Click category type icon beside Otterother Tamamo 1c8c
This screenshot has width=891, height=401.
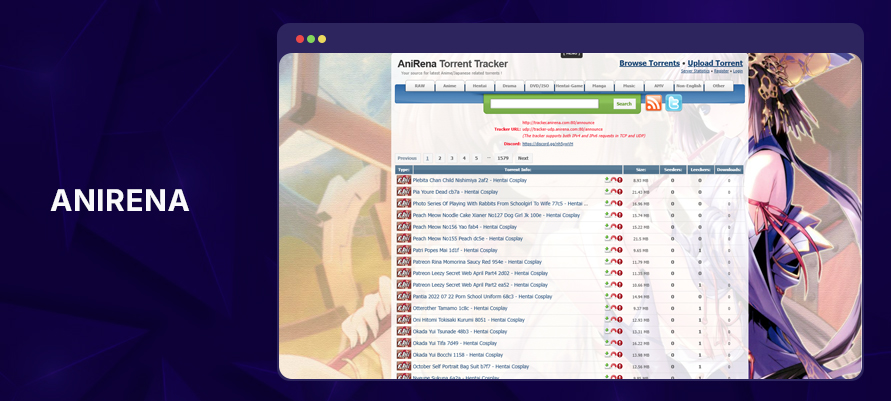(x=404, y=308)
